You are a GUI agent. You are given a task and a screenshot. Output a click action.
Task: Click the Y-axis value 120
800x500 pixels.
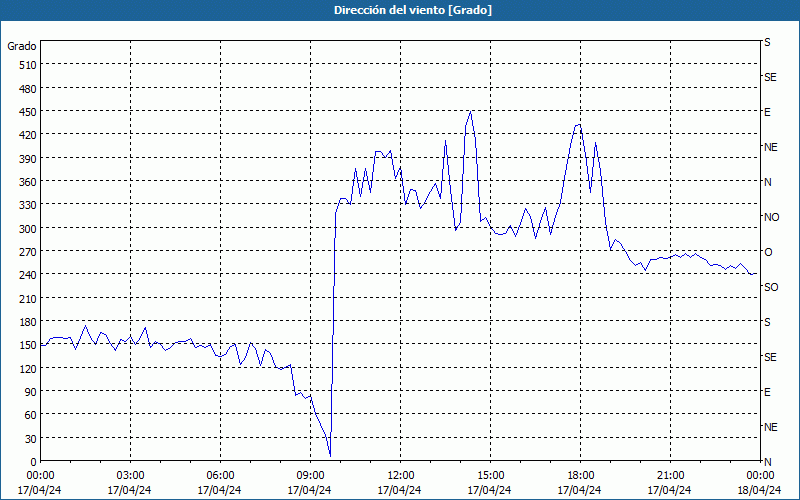coord(28,368)
